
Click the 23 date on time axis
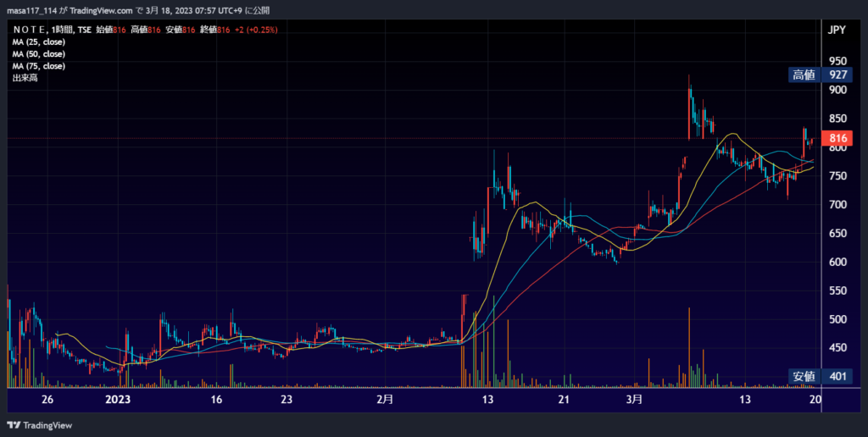click(287, 400)
